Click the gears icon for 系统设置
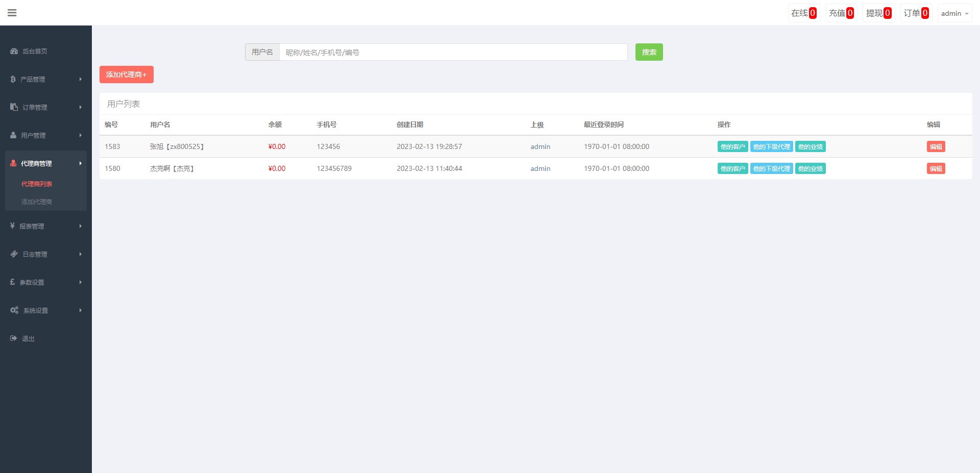The image size is (980, 473). [14, 310]
